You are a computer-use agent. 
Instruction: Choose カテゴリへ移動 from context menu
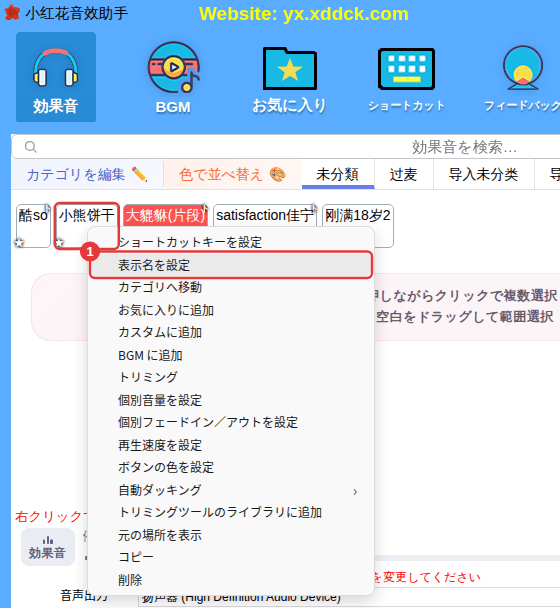pos(231,287)
